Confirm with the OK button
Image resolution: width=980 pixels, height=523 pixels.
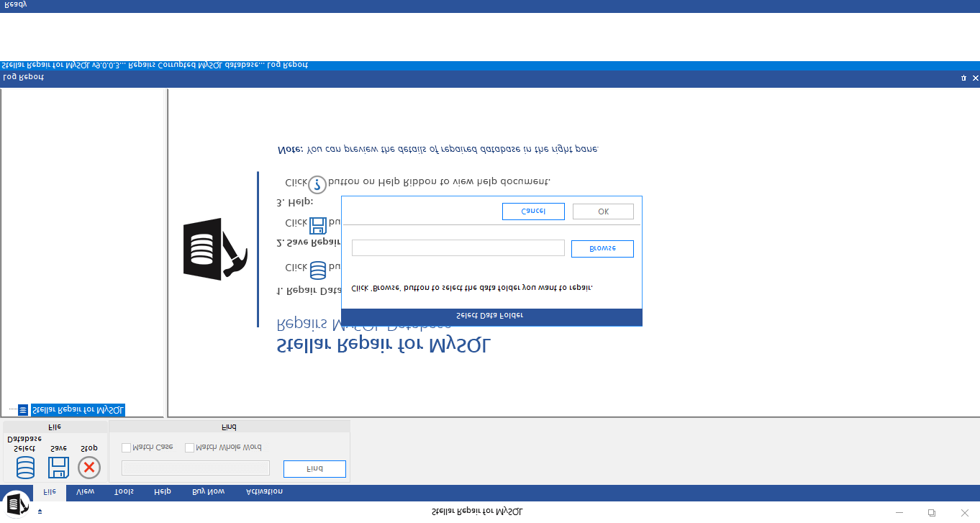point(603,211)
